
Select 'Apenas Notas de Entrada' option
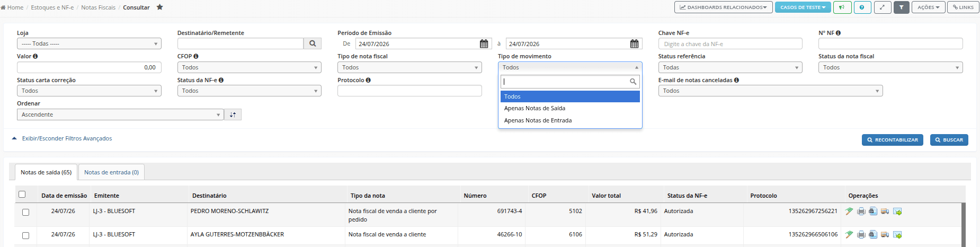[x=570, y=120]
